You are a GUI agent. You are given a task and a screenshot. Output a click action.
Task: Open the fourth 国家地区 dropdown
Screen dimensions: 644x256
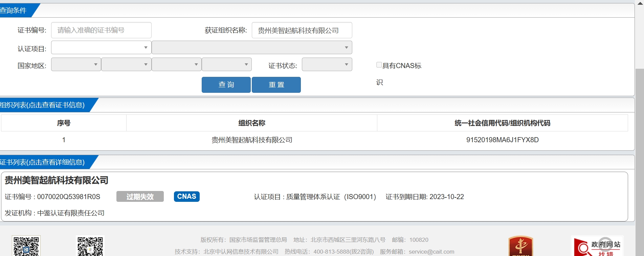click(x=227, y=64)
